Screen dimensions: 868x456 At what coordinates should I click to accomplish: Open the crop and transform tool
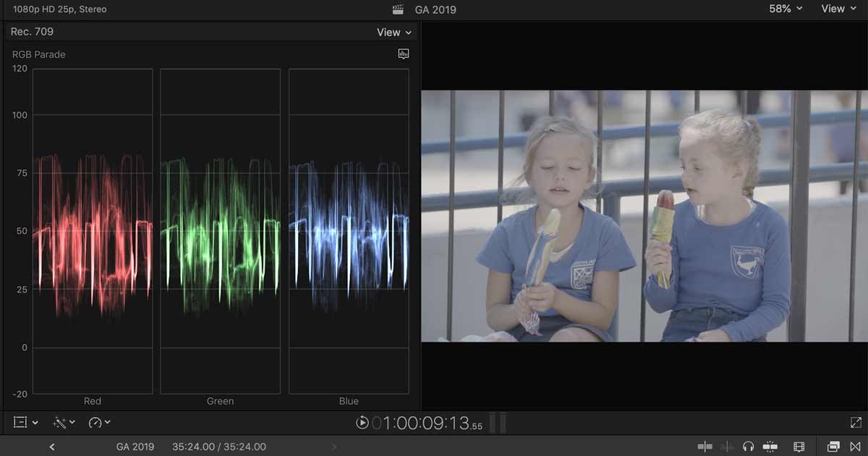[20, 422]
